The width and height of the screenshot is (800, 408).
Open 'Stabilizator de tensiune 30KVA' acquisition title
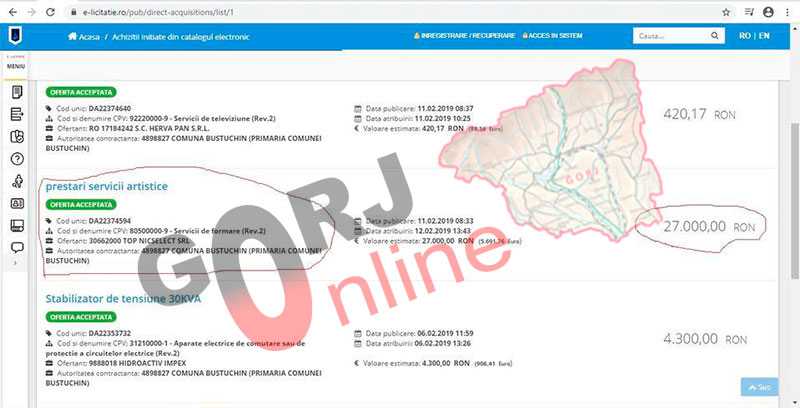(x=123, y=299)
